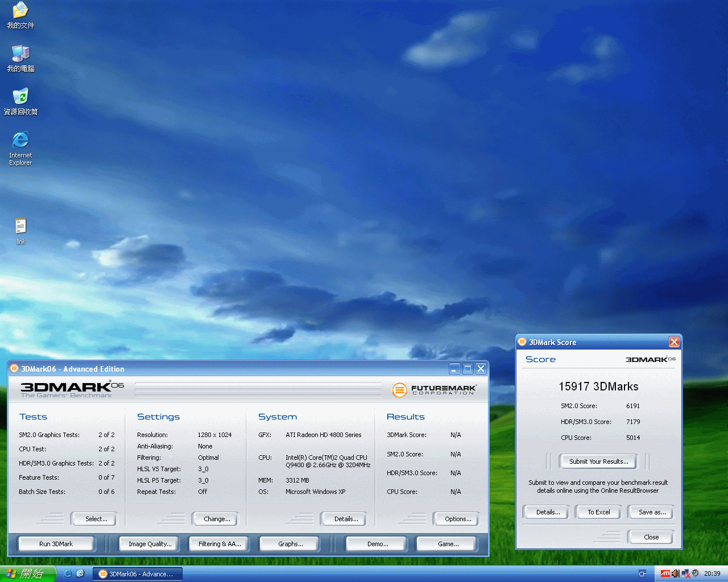
Task: Launch Internet Explorer from quick launch
Action: (x=68, y=573)
